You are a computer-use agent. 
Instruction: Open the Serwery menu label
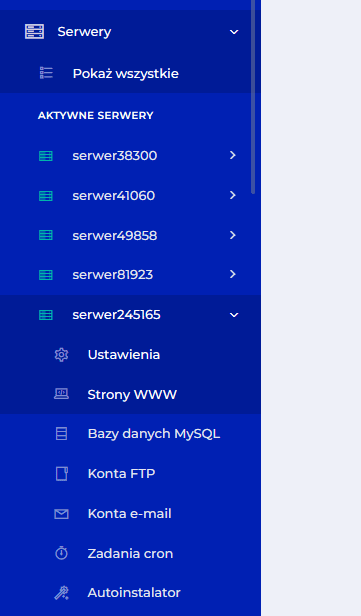(x=84, y=31)
